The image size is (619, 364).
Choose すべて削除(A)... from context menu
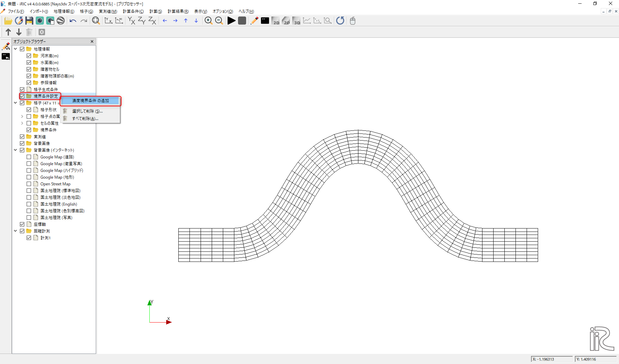click(x=90, y=119)
